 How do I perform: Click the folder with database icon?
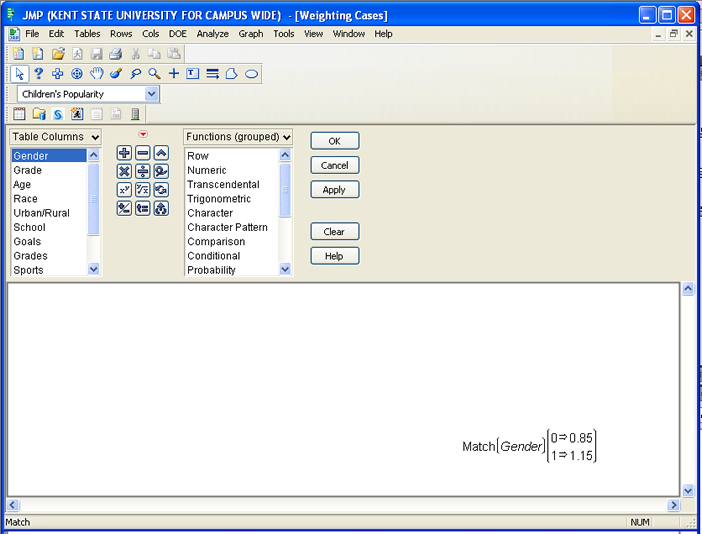tap(39, 114)
